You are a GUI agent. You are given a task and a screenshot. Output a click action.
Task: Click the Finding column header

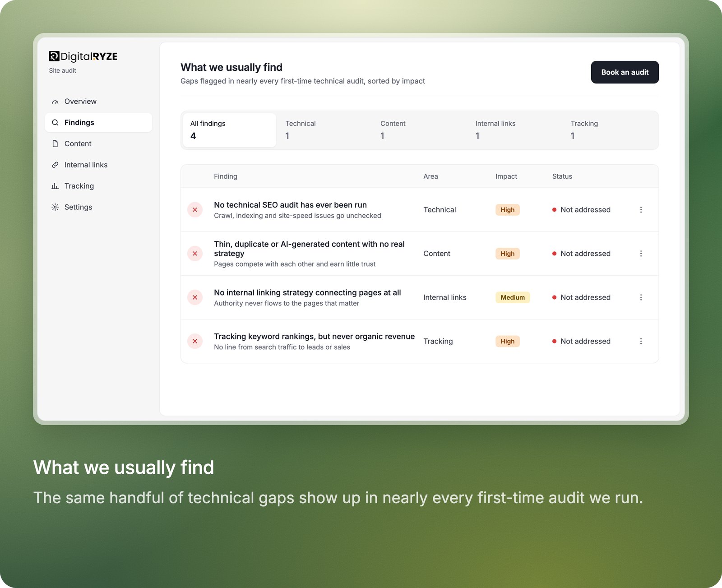click(x=226, y=176)
